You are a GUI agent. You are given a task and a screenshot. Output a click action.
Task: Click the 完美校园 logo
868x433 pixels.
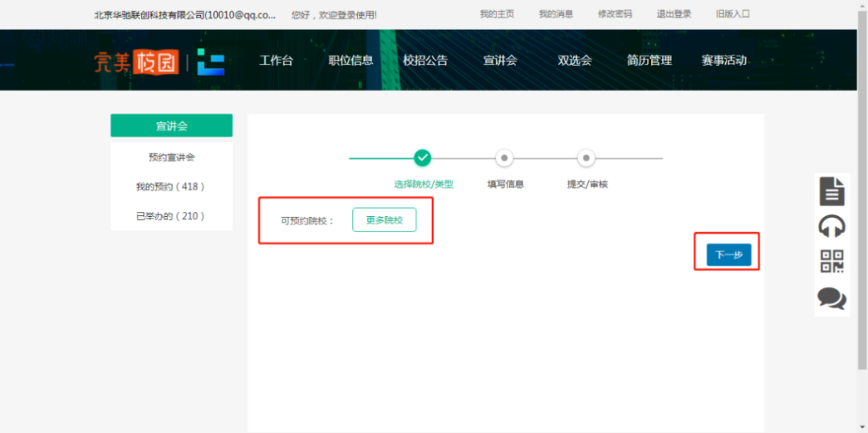point(136,61)
